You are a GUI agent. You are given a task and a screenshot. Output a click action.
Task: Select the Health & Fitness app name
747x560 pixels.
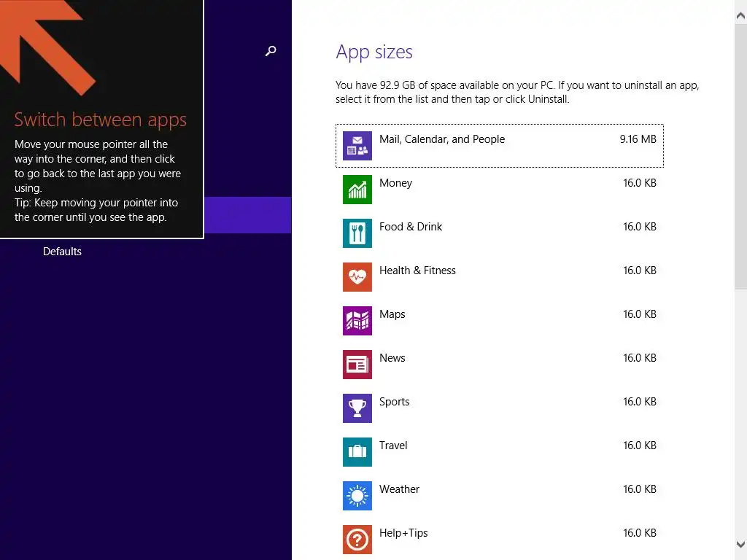417,271
